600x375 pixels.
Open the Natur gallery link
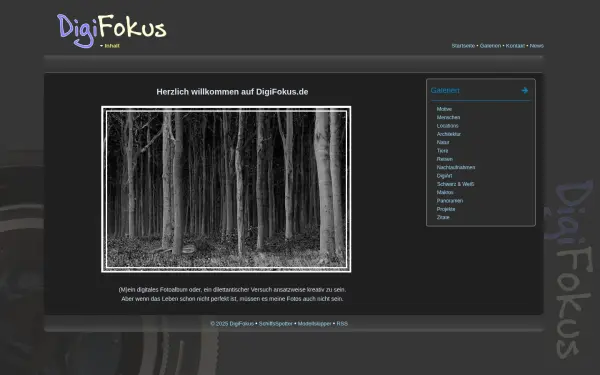pos(443,142)
